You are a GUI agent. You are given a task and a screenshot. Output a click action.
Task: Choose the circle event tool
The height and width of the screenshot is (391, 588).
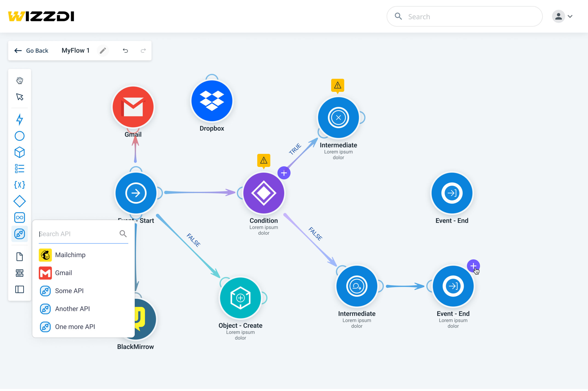click(20, 136)
